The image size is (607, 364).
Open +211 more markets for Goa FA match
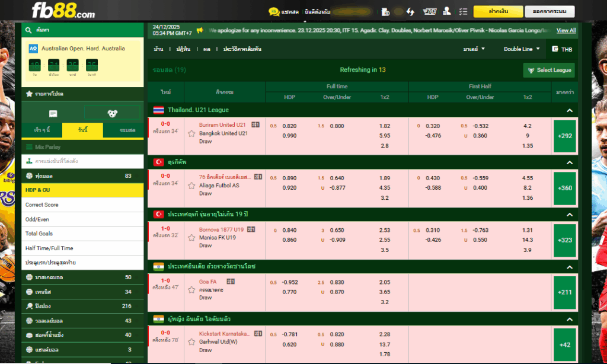pyautogui.click(x=565, y=292)
